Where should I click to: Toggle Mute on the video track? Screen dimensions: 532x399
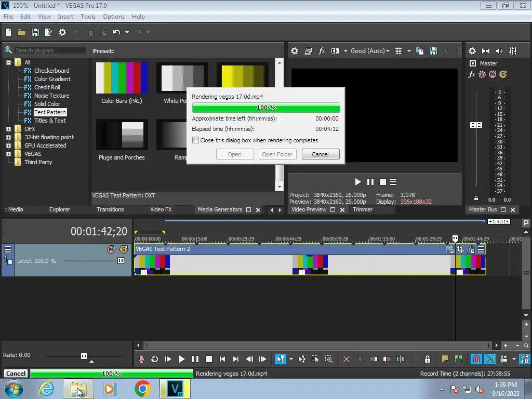click(x=111, y=249)
